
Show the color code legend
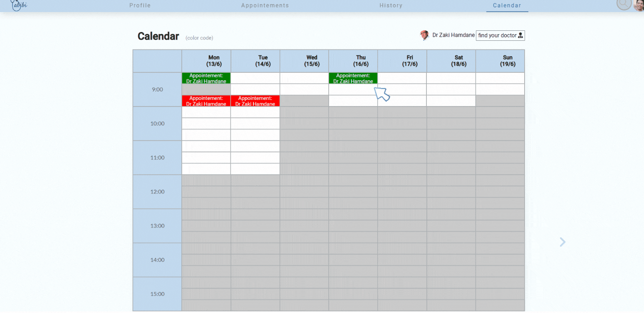pyautogui.click(x=199, y=38)
